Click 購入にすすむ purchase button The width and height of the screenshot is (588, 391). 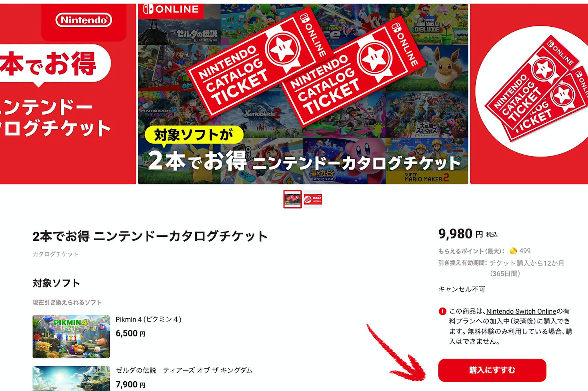tap(492, 370)
